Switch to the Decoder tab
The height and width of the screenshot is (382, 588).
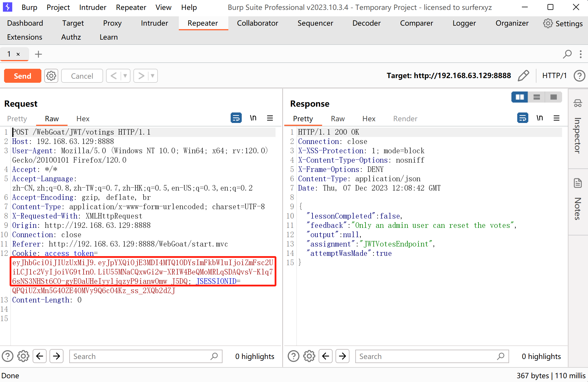[366, 23]
